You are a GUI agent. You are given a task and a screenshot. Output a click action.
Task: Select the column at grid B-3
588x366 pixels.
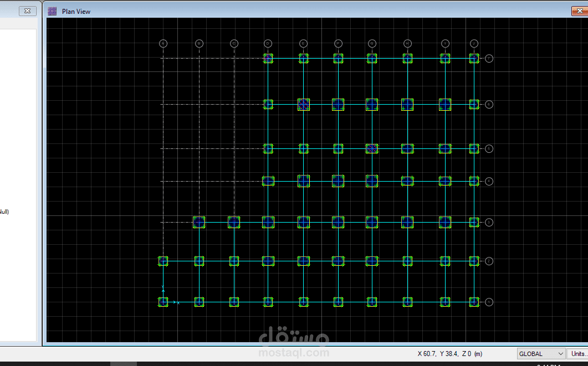pos(199,223)
